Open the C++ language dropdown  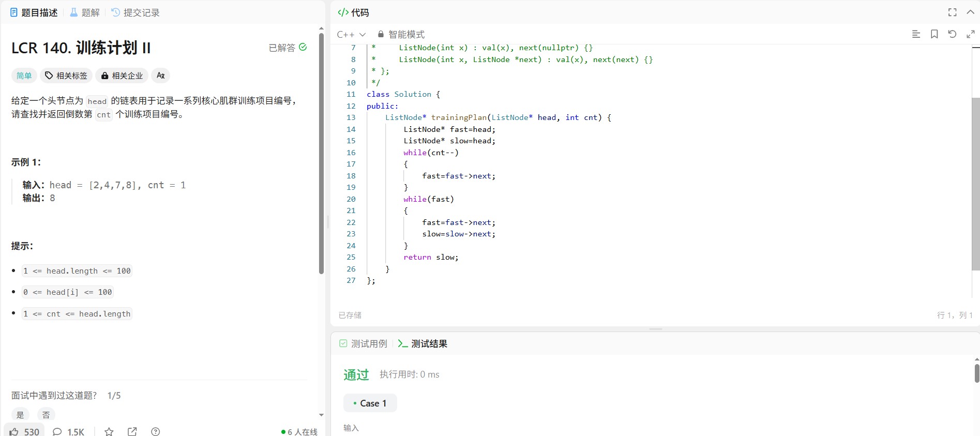tap(351, 34)
